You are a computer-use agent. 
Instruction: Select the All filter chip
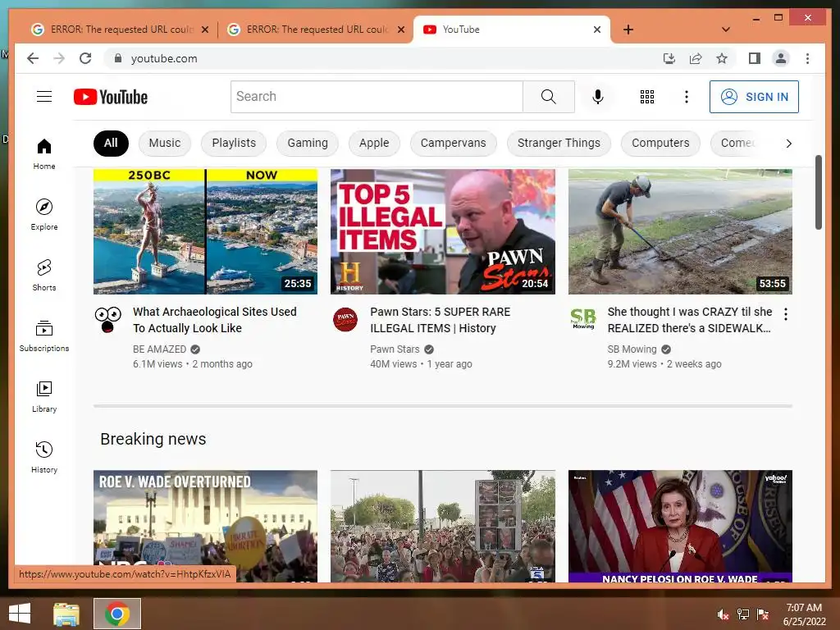[111, 143]
